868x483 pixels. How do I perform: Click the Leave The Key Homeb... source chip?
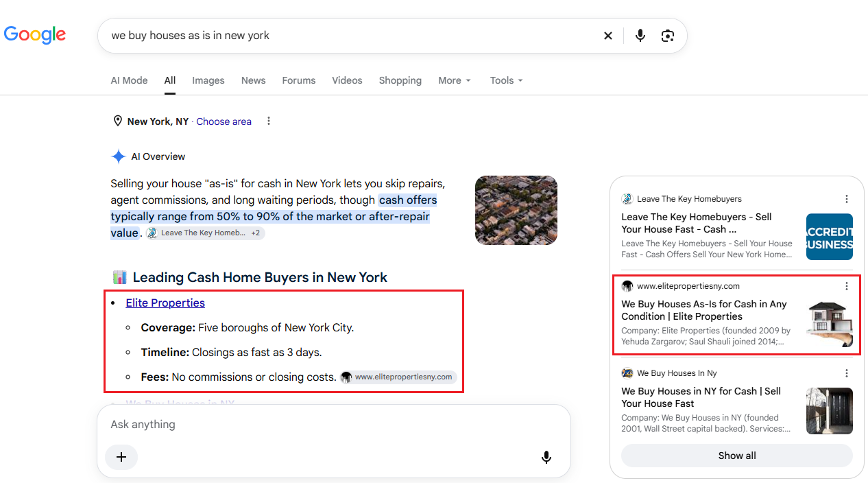(x=205, y=233)
